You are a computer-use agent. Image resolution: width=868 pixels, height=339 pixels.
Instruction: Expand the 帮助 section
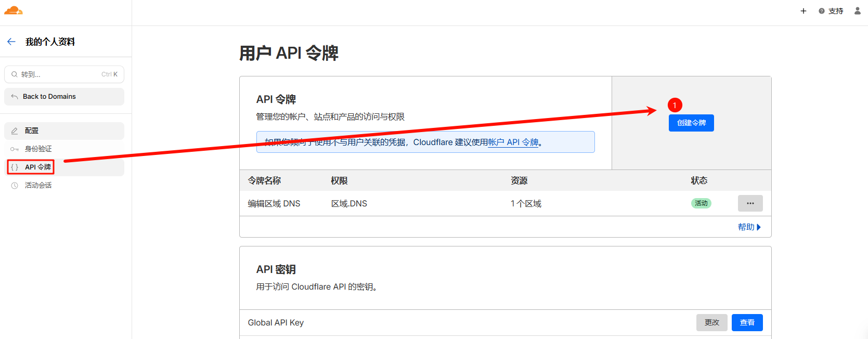coord(749,227)
